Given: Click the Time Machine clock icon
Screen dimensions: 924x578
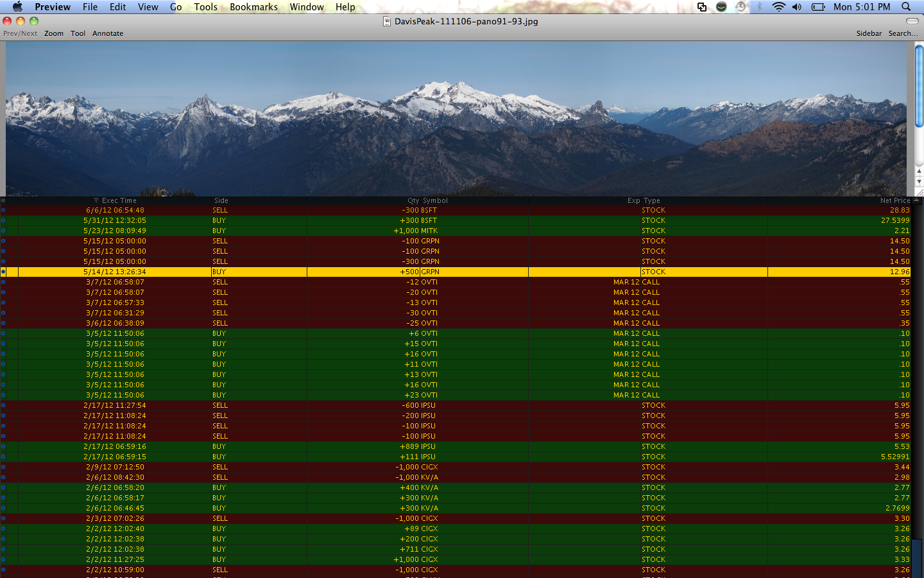Looking at the screenshot, I should pos(740,7).
